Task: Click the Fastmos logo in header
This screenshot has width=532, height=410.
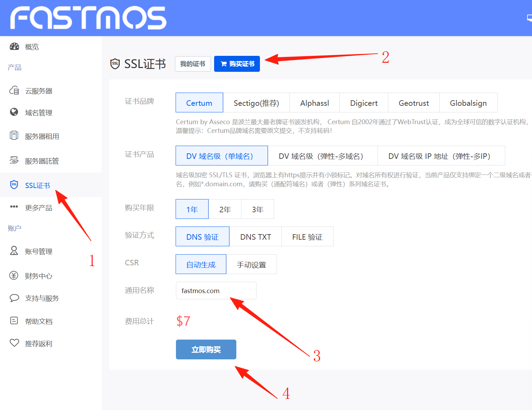Action: click(x=88, y=18)
